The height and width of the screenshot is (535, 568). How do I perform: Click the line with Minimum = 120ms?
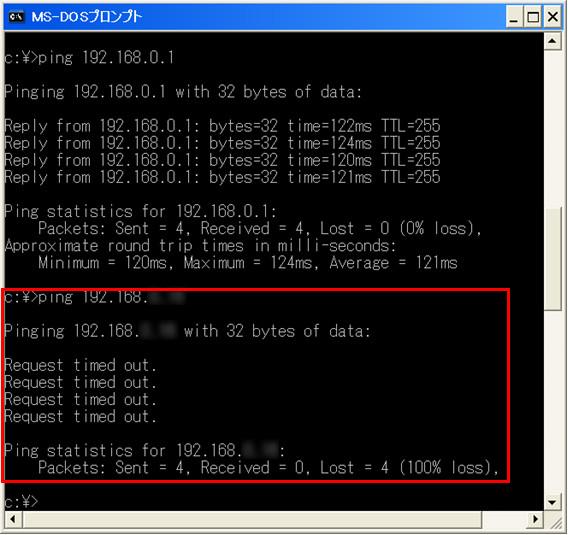[248, 263]
